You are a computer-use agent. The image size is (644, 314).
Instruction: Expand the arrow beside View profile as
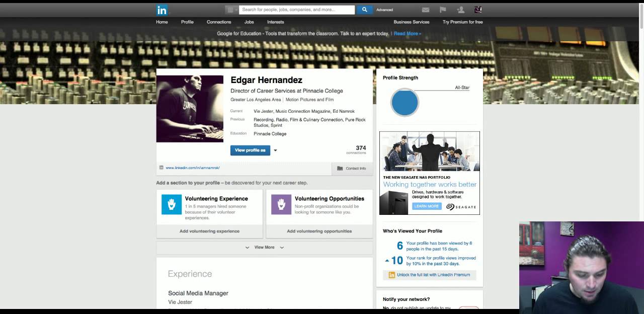click(275, 150)
